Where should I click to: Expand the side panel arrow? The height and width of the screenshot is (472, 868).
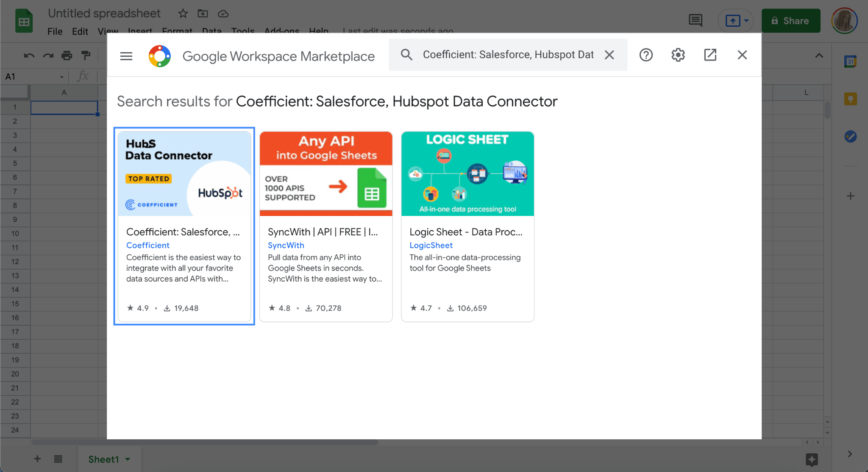click(850, 454)
